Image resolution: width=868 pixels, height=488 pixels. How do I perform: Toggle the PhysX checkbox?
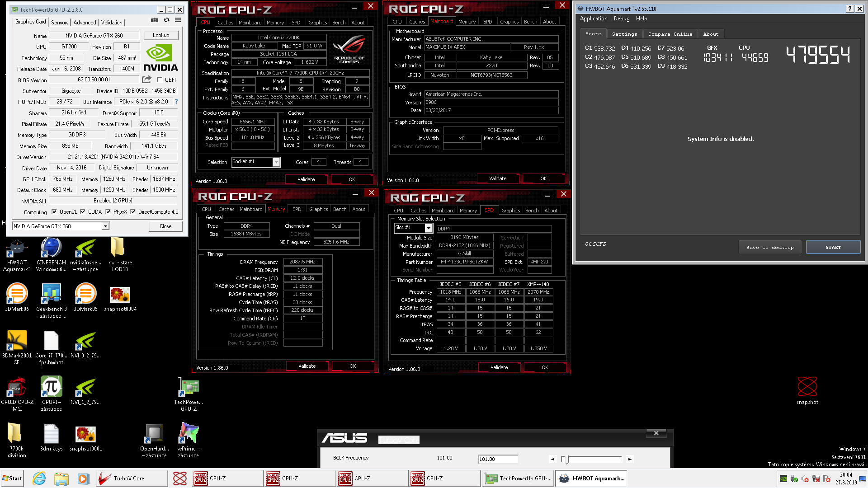click(x=108, y=211)
